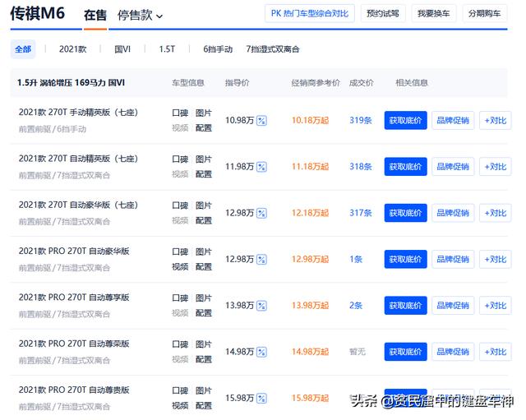Click dealer price 15.98万起
This screenshot has width=526, height=420.
pos(311,398)
